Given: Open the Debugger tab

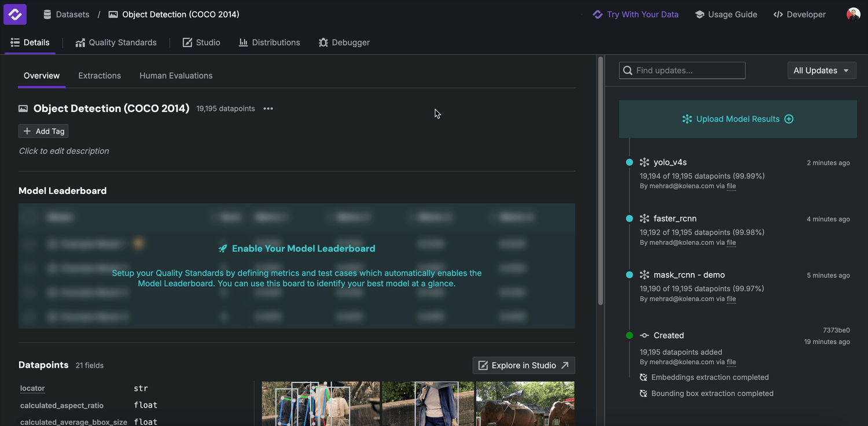Looking at the screenshot, I should [x=344, y=43].
